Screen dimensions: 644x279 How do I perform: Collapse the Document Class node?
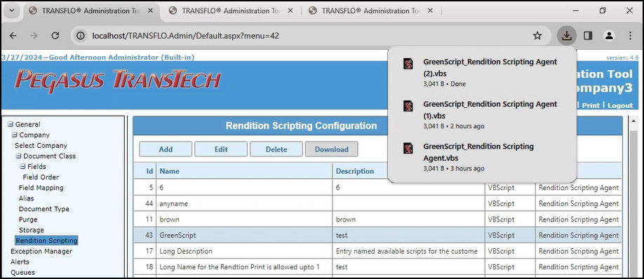tap(18, 156)
